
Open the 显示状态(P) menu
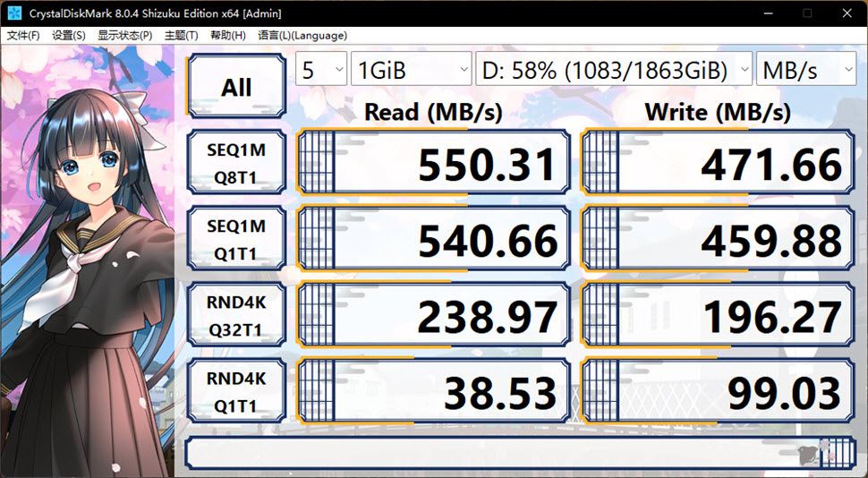[125, 36]
